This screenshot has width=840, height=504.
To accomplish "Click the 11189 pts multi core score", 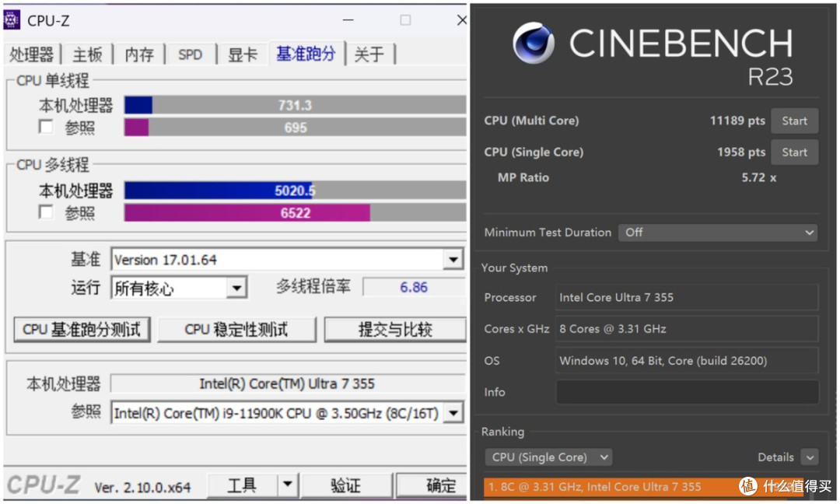I will pos(737,121).
